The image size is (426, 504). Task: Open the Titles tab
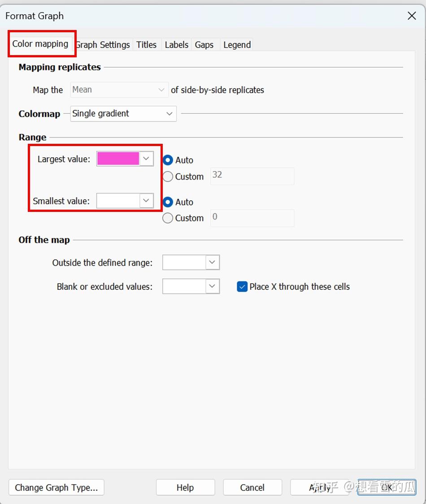(146, 45)
